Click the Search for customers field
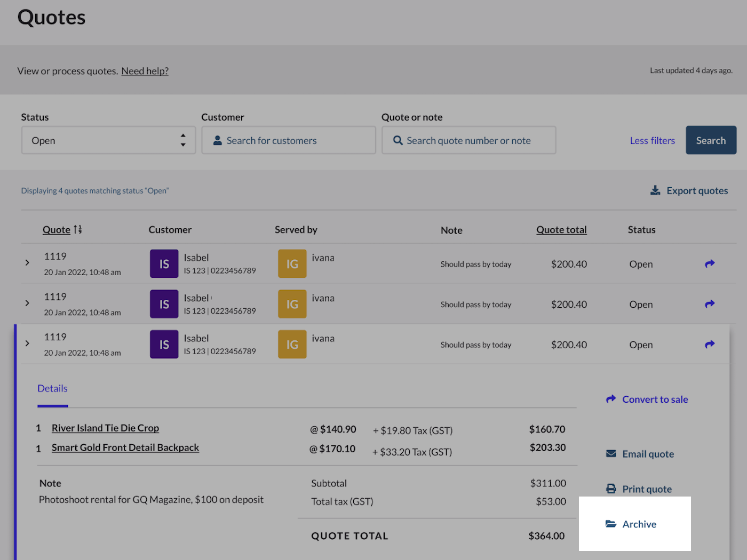The width and height of the screenshot is (747, 560). 289,140
